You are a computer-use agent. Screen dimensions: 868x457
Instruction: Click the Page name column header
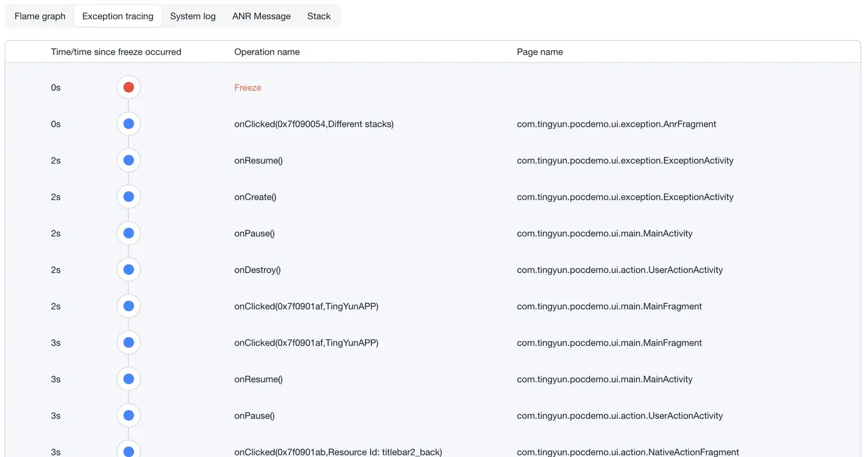click(x=539, y=52)
